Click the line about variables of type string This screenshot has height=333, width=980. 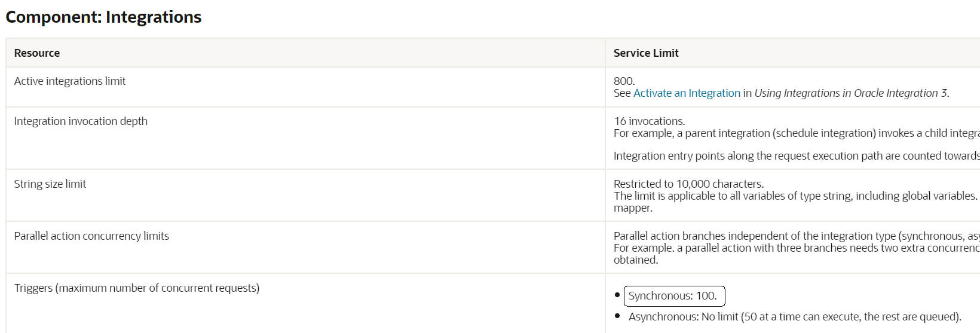(795, 196)
